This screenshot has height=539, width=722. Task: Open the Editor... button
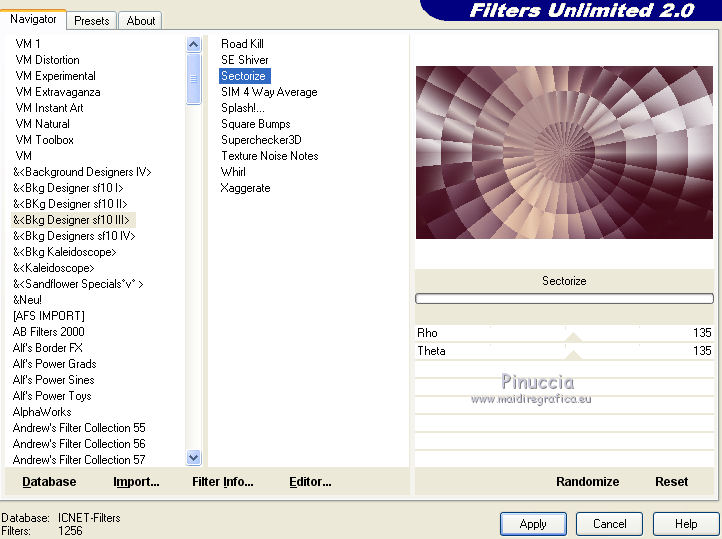coord(310,481)
